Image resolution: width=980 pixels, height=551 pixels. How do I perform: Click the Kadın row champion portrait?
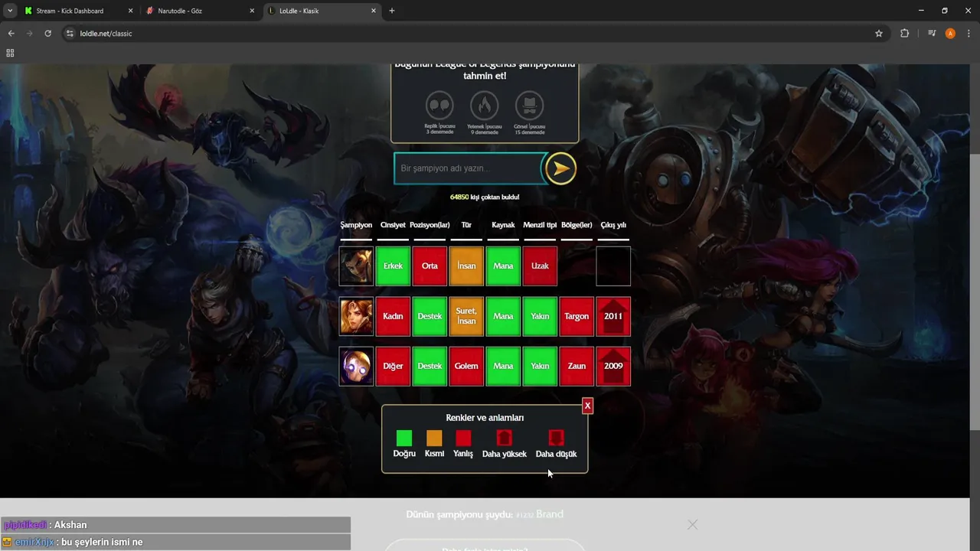pos(356,316)
